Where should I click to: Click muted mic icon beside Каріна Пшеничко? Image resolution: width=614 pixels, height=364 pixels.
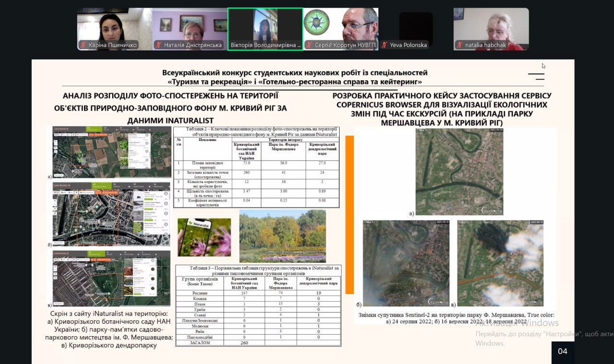(83, 45)
